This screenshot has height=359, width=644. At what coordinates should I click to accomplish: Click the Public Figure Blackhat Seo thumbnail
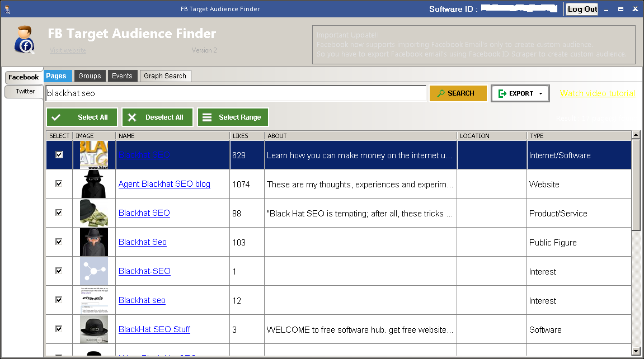94,243
